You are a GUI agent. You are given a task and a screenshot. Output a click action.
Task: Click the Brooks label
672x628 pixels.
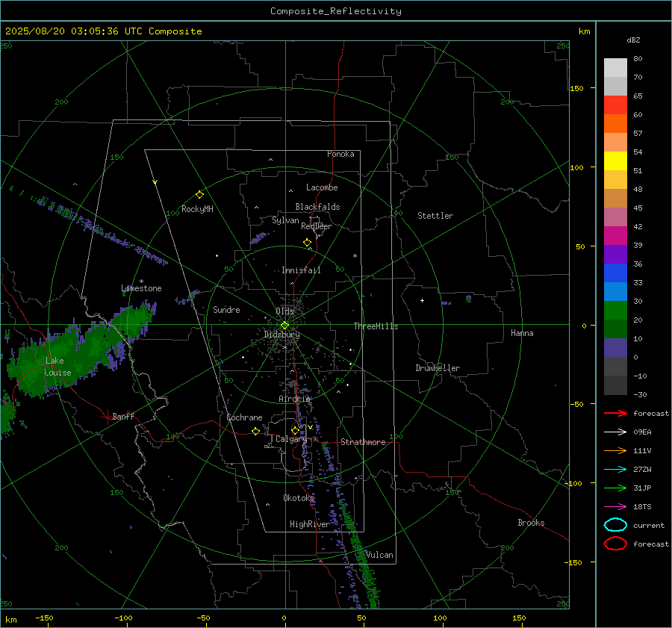pyautogui.click(x=531, y=523)
